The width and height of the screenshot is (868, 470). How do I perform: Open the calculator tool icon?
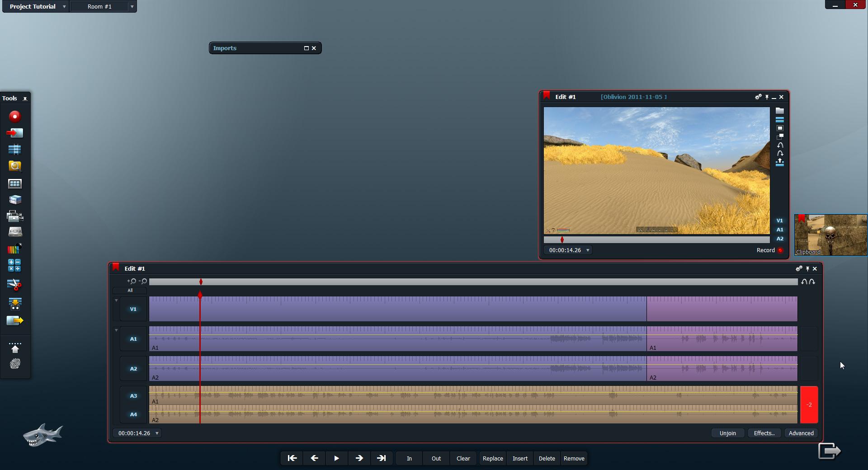pos(14,265)
